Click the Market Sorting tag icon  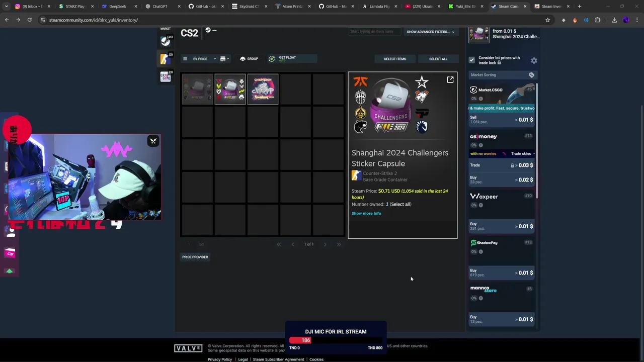tap(531, 75)
